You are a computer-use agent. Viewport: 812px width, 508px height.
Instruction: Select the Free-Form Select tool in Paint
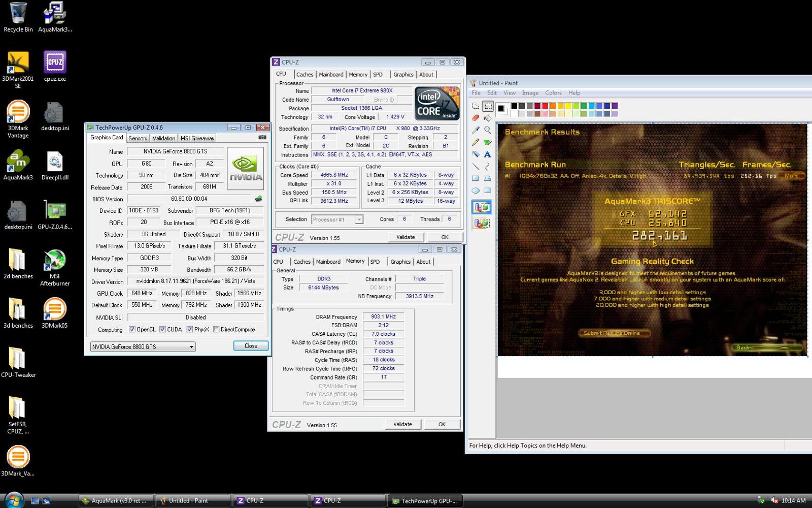pos(476,106)
